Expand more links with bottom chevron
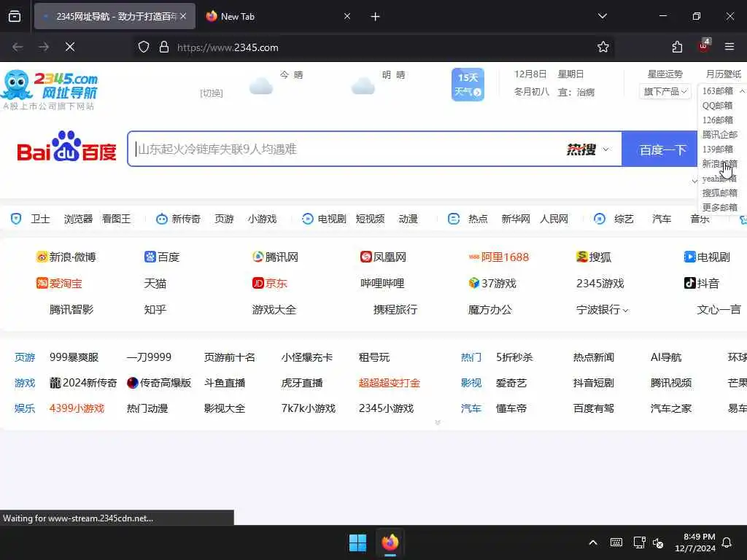747x560 pixels. 438,422
